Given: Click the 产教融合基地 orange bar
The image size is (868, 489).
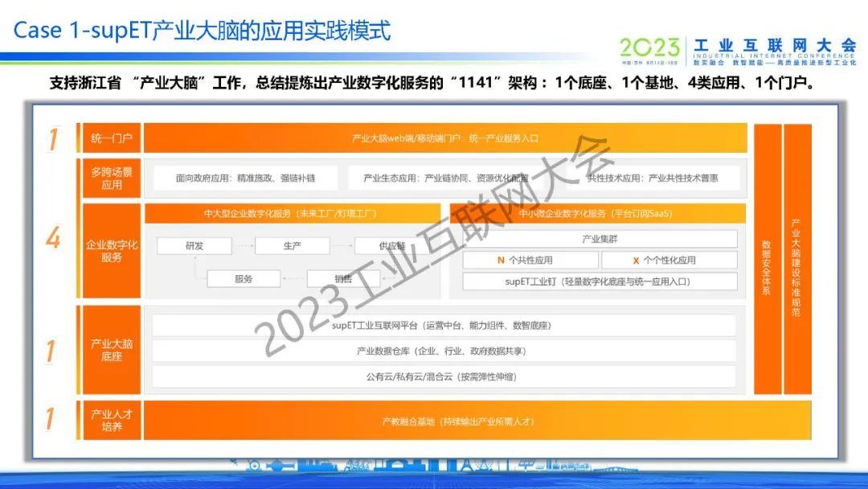Looking at the screenshot, I should (444, 421).
